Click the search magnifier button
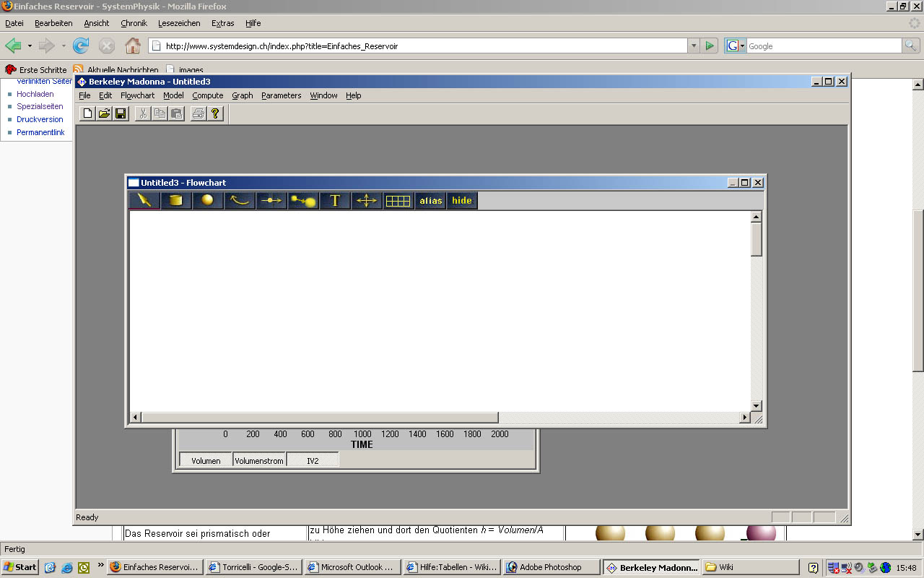 (x=911, y=46)
